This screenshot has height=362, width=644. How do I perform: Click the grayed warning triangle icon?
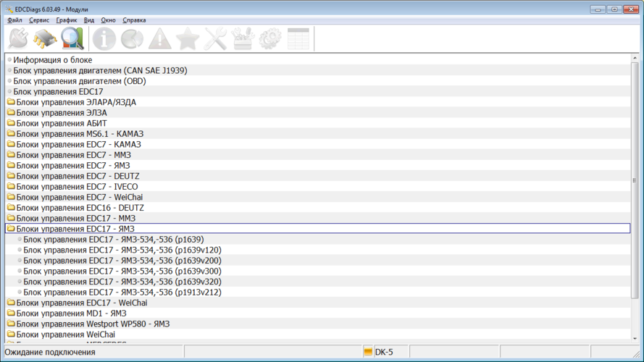(x=160, y=39)
